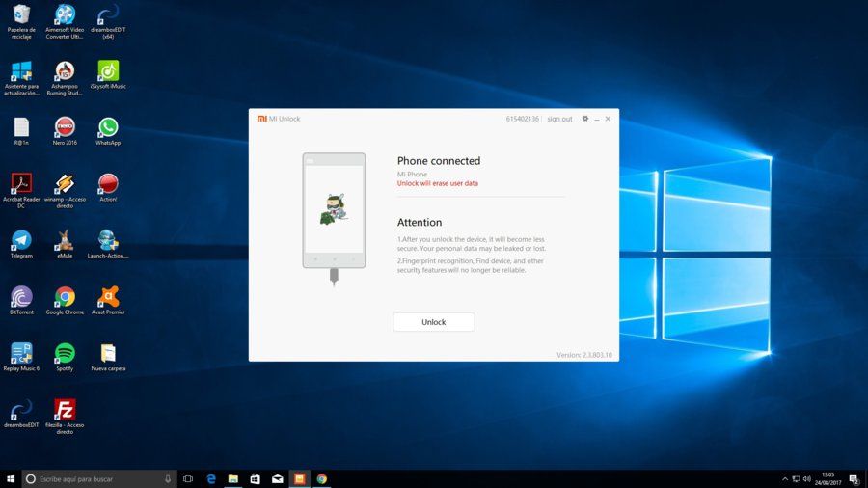Select the Action! desktop icon
868x488 pixels.
(108, 187)
